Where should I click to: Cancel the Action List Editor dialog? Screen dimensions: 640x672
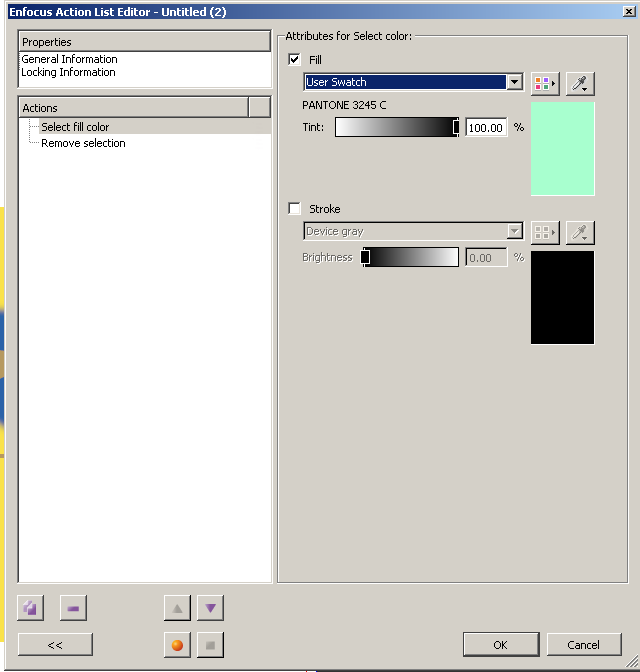point(584,645)
